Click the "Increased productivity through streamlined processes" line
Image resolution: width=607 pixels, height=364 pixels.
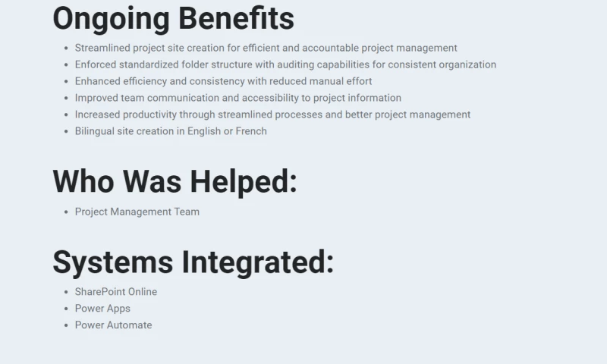click(x=272, y=115)
